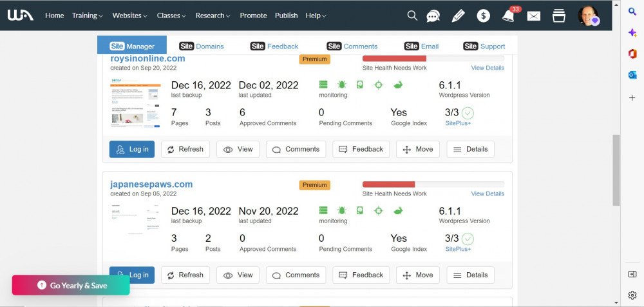Click the roysinonline.com rabbit speed icon
Viewport: 644px width, 307px height.
[x=397, y=84]
